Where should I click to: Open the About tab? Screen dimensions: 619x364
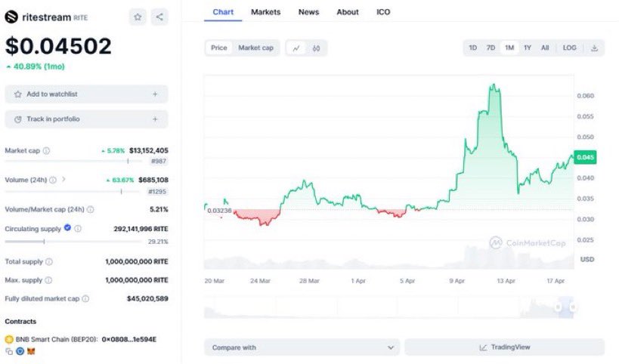click(348, 12)
